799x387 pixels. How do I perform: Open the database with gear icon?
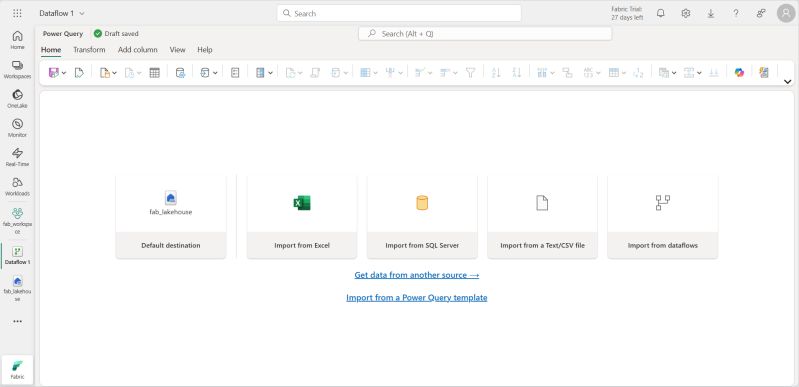click(180, 73)
